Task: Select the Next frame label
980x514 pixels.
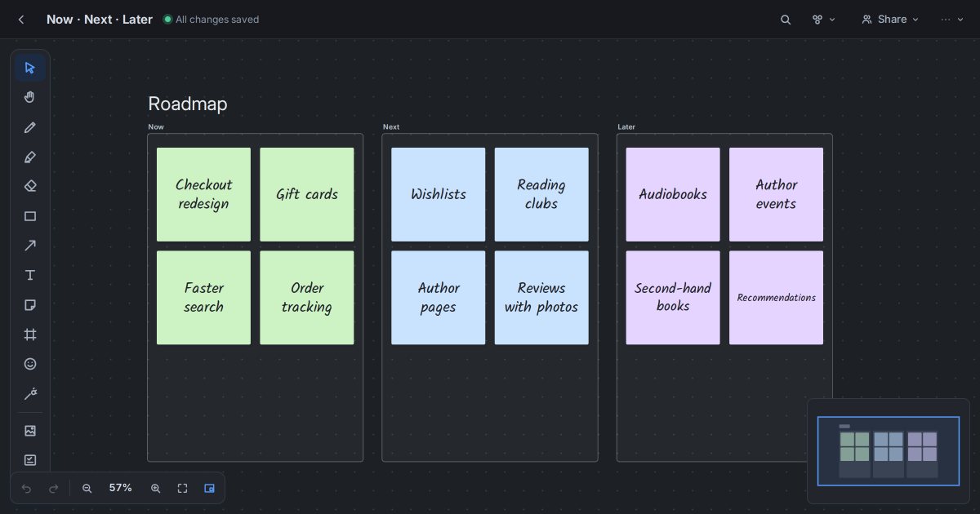Action: click(391, 126)
